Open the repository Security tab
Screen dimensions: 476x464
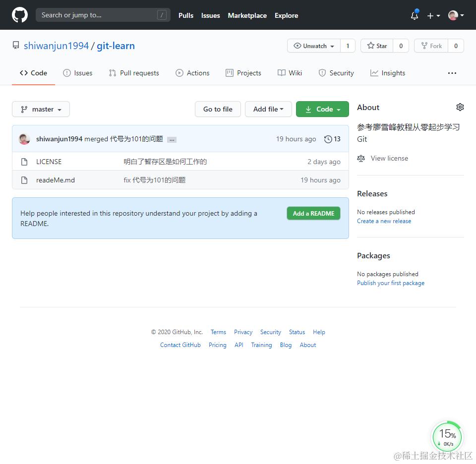[336, 73]
